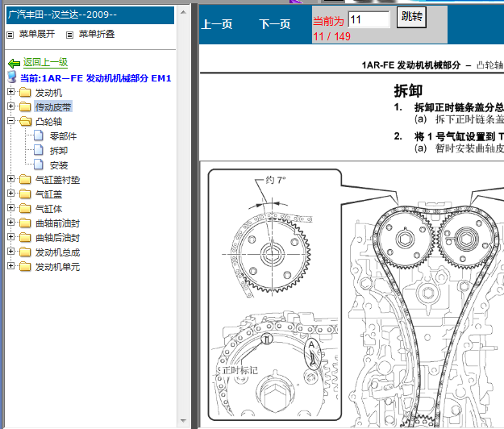This screenshot has height=429, width=504.
Task: Select the 气缸体 tree label
Action: [49, 209]
